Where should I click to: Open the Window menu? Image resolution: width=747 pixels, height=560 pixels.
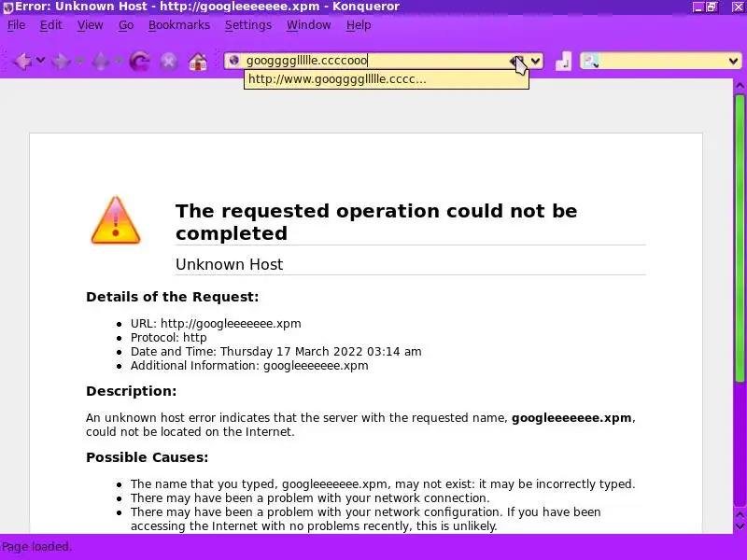[x=309, y=25]
